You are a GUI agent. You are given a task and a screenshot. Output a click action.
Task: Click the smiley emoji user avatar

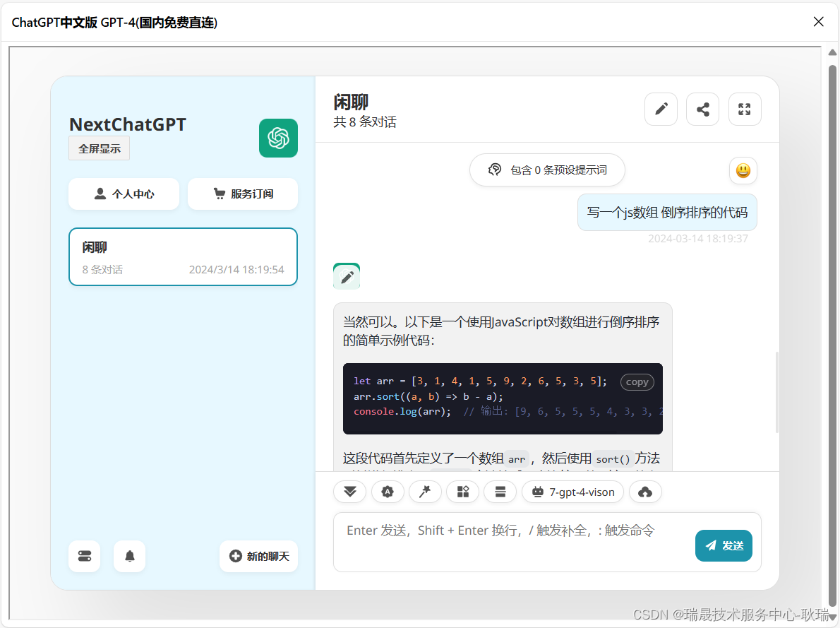point(743,170)
